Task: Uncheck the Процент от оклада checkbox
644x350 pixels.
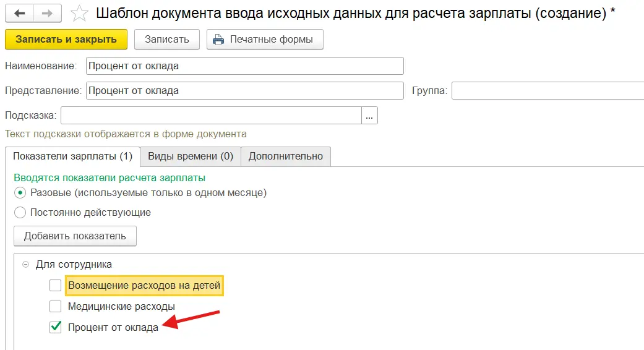Action: tap(56, 327)
